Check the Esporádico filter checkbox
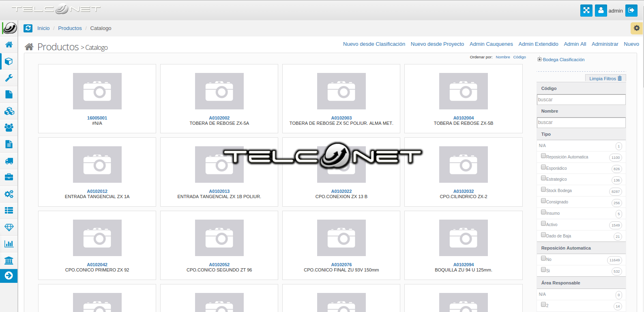This screenshot has width=644, height=312. tap(543, 167)
